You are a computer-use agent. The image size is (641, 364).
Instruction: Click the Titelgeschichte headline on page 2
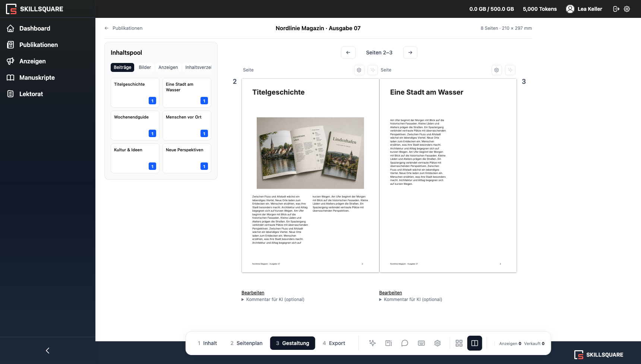278,92
